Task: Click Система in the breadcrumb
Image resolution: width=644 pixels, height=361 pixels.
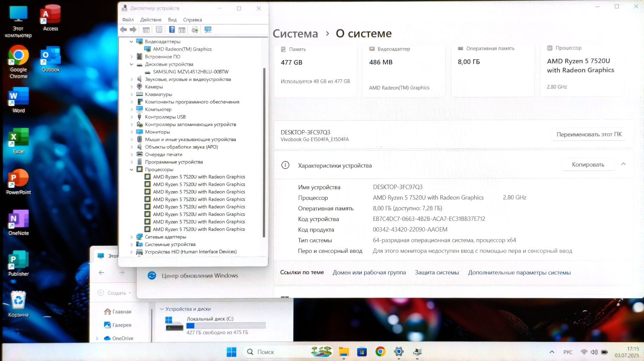Action: point(295,33)
